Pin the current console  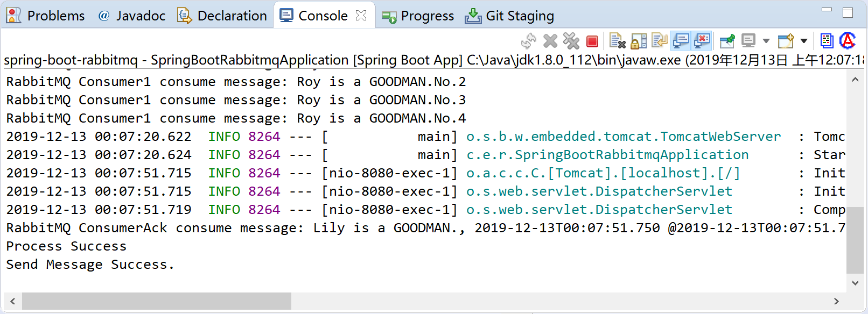pyautogui.click(x=727, y=41)
